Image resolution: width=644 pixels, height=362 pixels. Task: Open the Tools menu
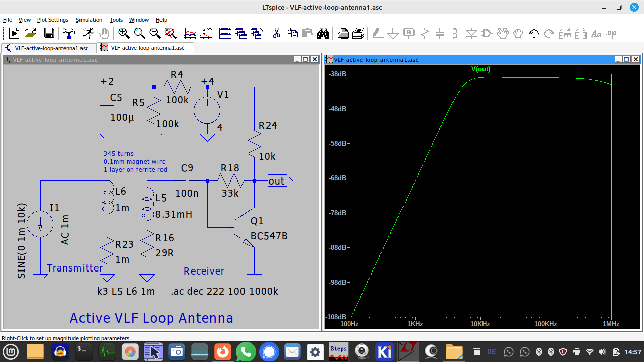pos(116,20)
